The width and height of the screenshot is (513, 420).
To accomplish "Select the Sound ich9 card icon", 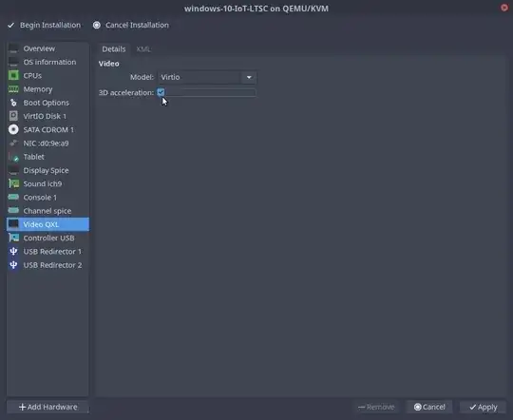I will coord(13,183).
